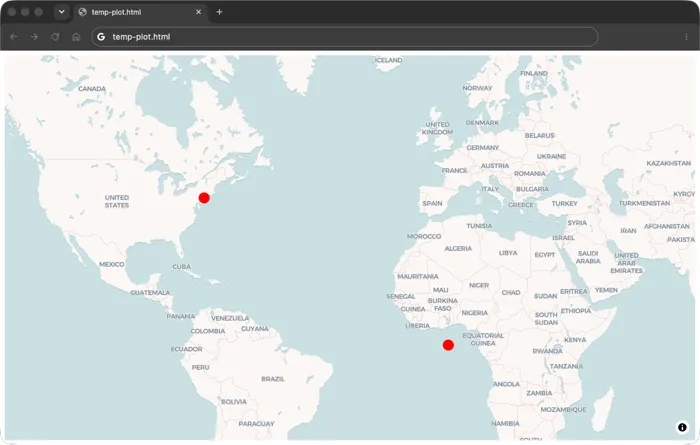Click the MOZAMBIQUE map label
Image resolution: width=700 pixels, height=445 pixels.
pos(563,409)
